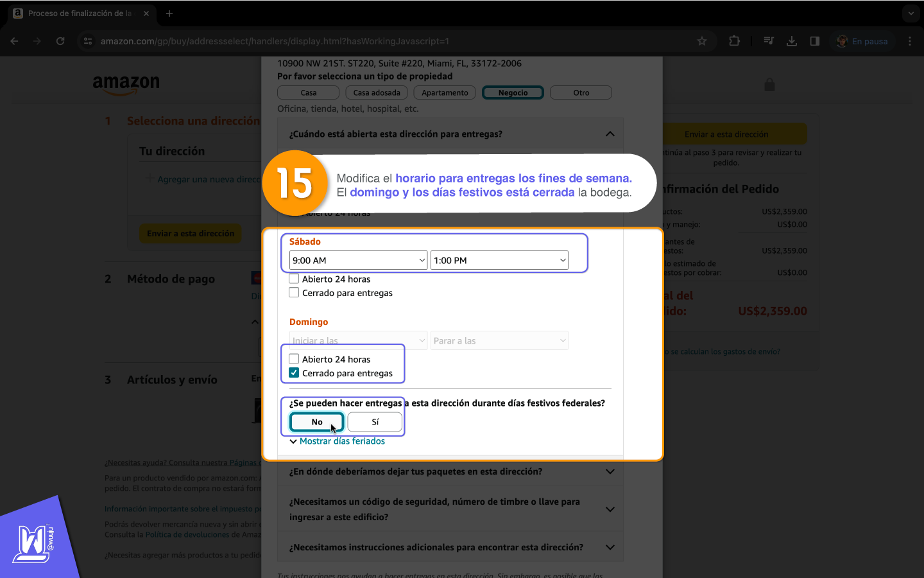Click the browser back arrow
Viewport: 924px width, 578px height.
pos(14,41)
